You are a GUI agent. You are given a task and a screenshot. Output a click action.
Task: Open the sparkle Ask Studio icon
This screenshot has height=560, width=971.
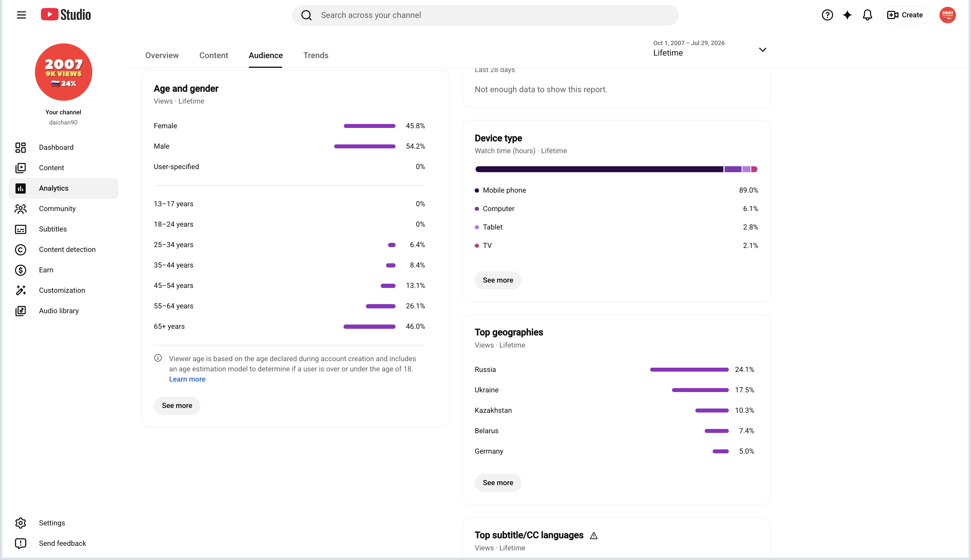tap(847, 15)
